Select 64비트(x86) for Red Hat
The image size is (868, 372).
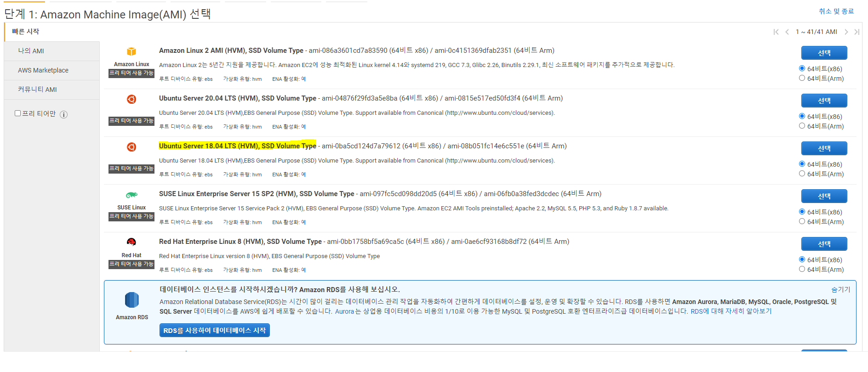click(802, 259)
